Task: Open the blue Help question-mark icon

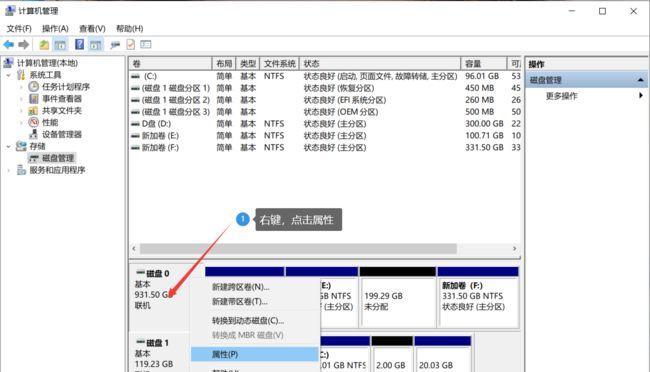Action: [x=79, y=44]
